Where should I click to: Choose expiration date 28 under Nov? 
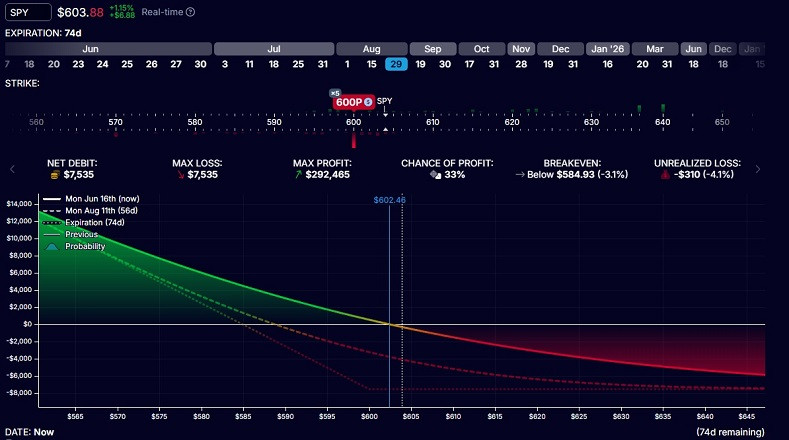coord(521,64)
